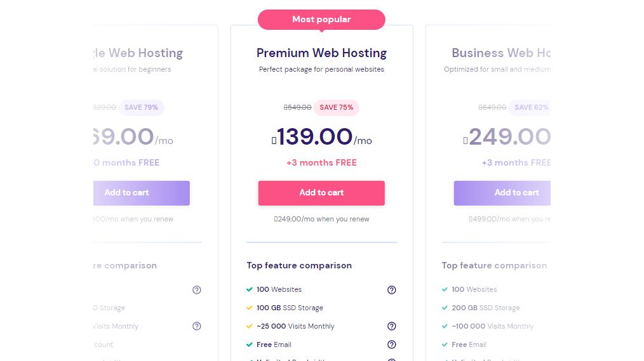Select the Business Web Hosting title
This screenshot has height=361, width=644.
point(501,53)
